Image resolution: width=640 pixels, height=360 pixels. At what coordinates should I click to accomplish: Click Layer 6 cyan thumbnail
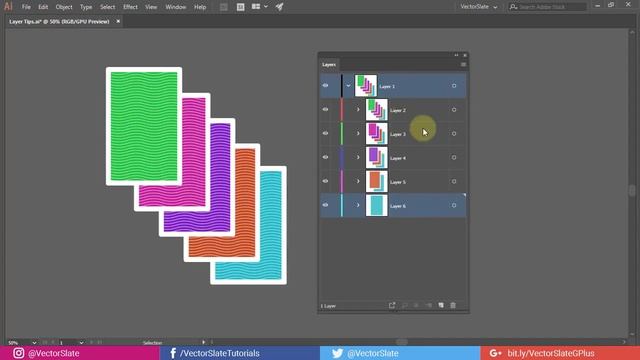(x=376, y=205)
